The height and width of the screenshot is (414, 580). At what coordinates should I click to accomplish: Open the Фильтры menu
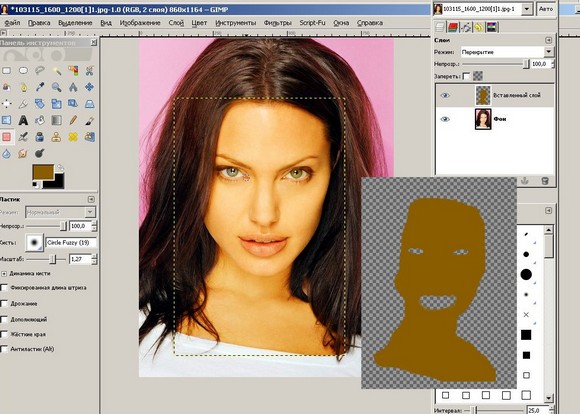(277, 23)
